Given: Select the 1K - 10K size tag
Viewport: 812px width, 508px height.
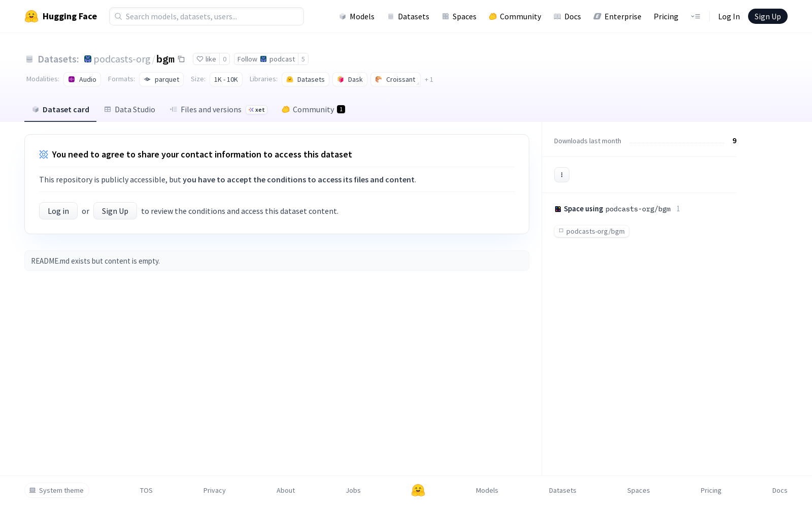Looking at the screenshot, I should tap(226, 79).
